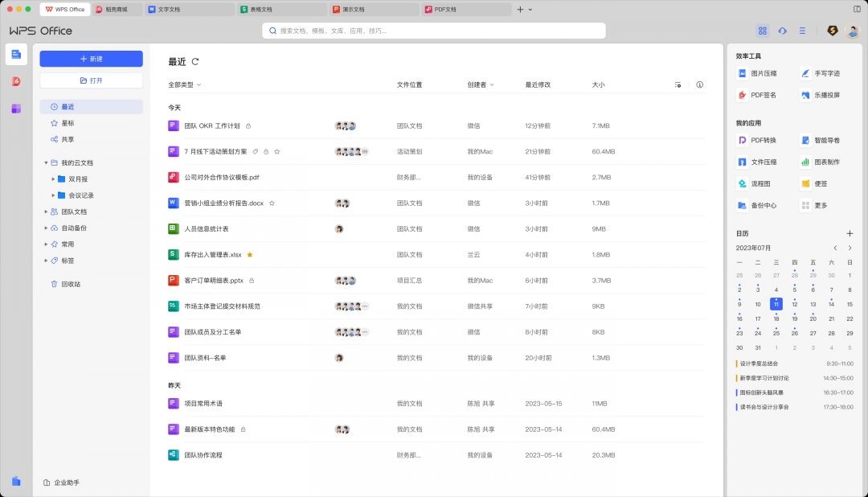Screen dimensions: 868x497
Task: Collapse the 我的云文档 tree section
Action: click(46, 161)
